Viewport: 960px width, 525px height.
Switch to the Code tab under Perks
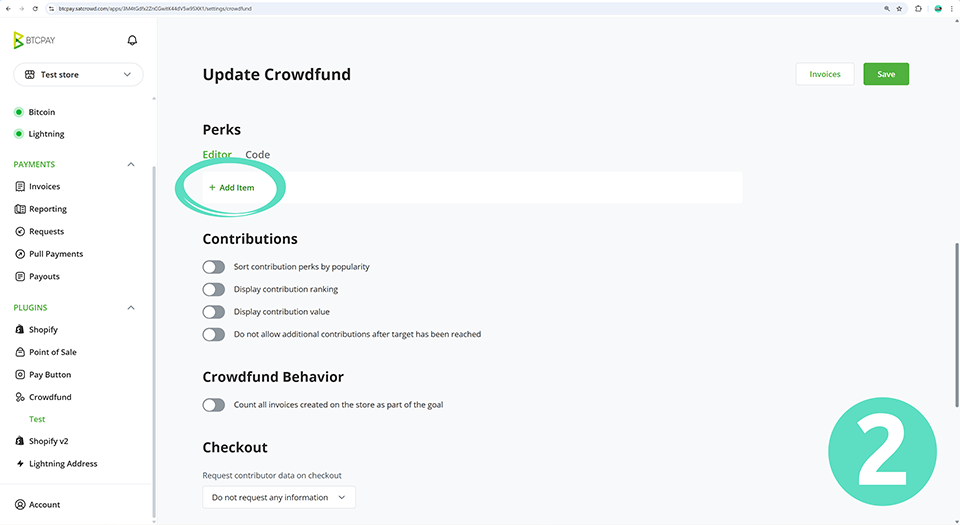257,155
